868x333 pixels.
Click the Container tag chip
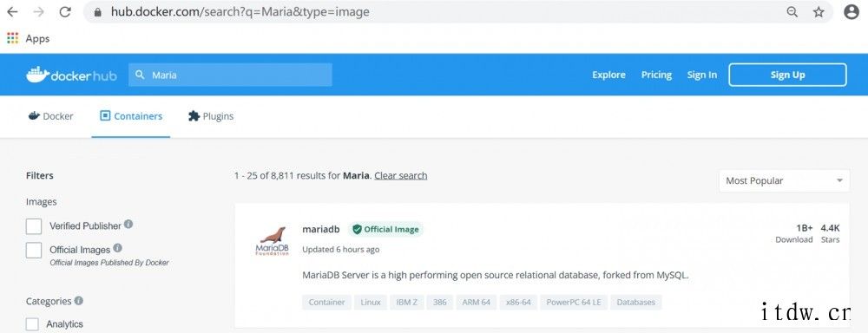click(x=326, y=303)
